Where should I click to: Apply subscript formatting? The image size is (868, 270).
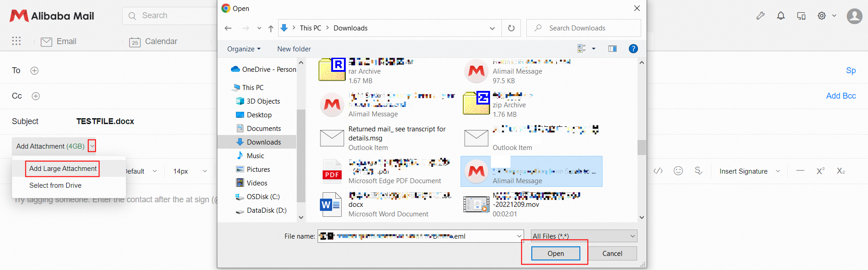click(x=841, y=171)
